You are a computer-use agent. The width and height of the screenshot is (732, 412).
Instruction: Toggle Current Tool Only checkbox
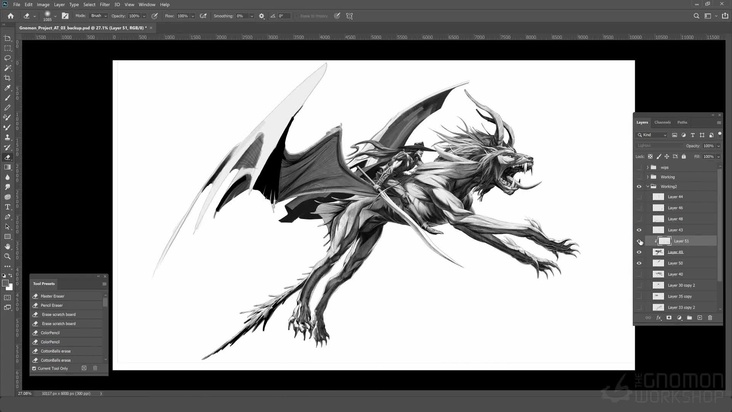coord(34,369)
